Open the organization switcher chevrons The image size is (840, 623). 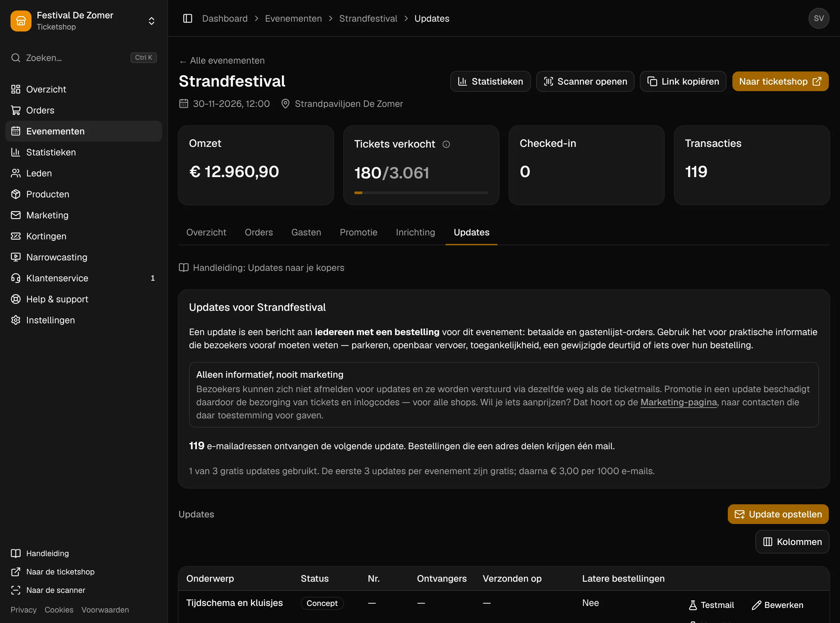pyautogui.click(x=151, y=21)
